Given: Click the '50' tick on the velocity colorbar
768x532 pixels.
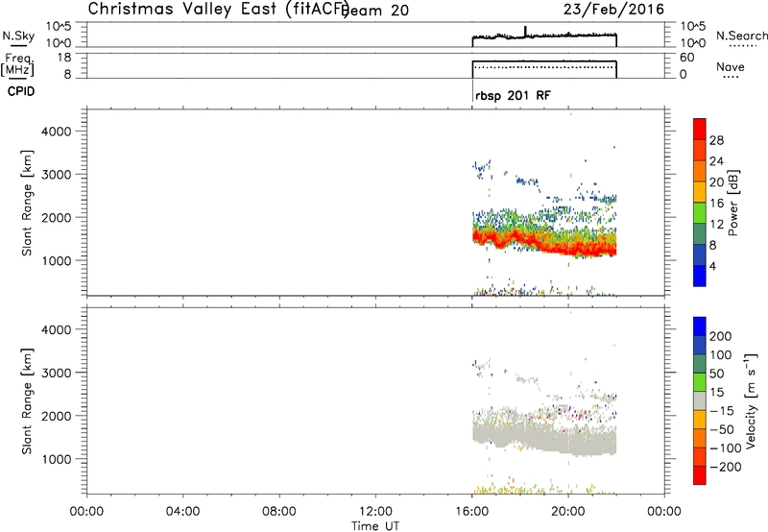Looking at the screenshot, I should 716,374.
